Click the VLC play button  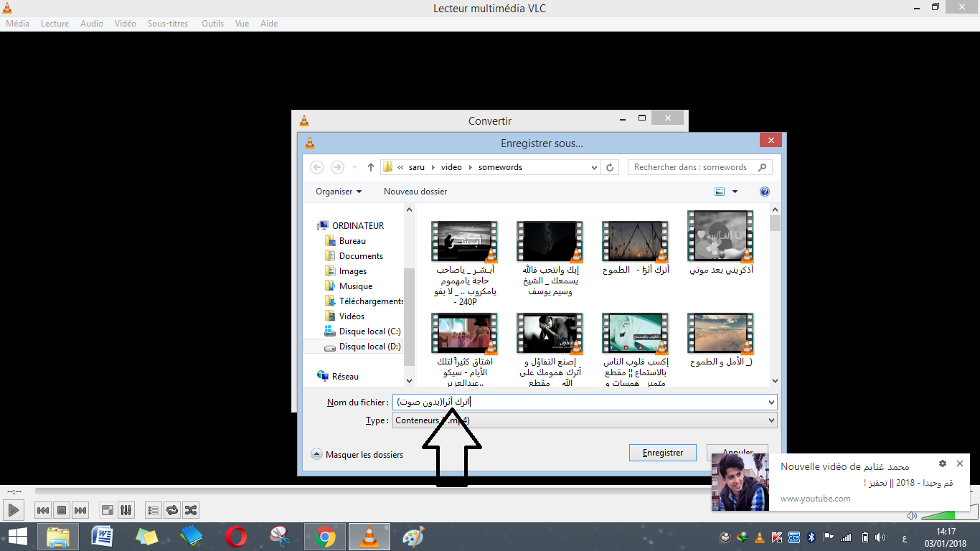point(14,511)
